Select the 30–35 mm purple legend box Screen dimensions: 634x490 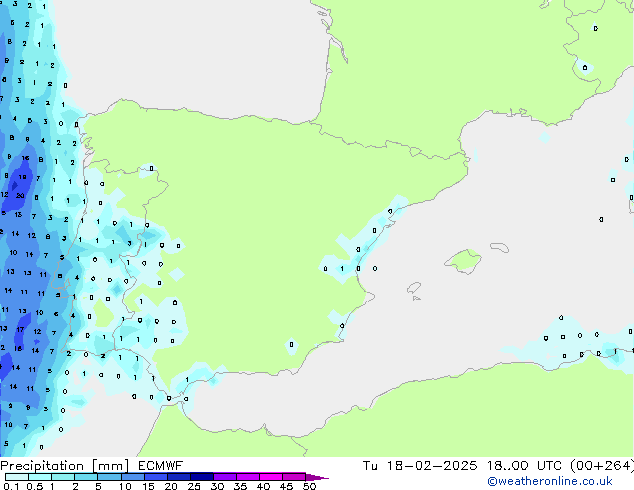[x=224, y=477]
